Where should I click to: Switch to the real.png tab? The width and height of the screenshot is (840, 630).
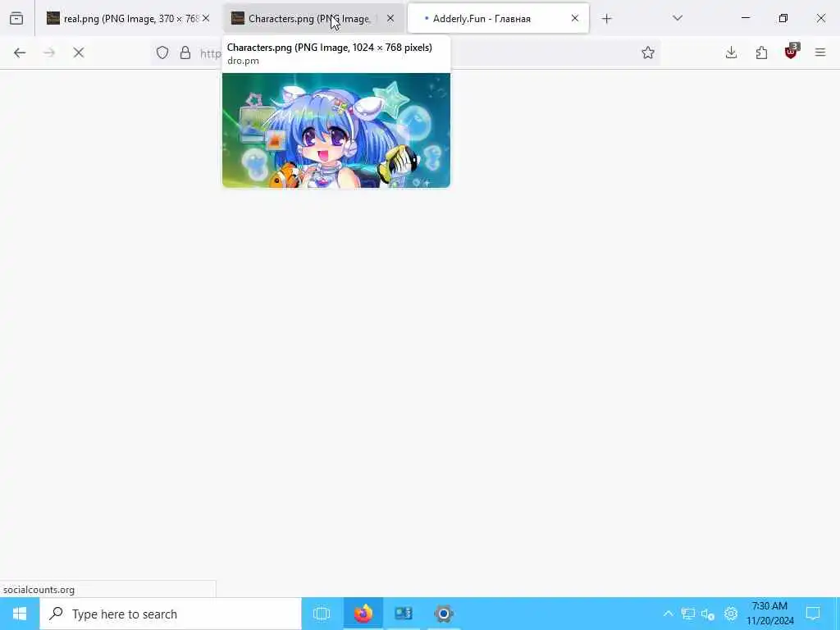[129, 19]
